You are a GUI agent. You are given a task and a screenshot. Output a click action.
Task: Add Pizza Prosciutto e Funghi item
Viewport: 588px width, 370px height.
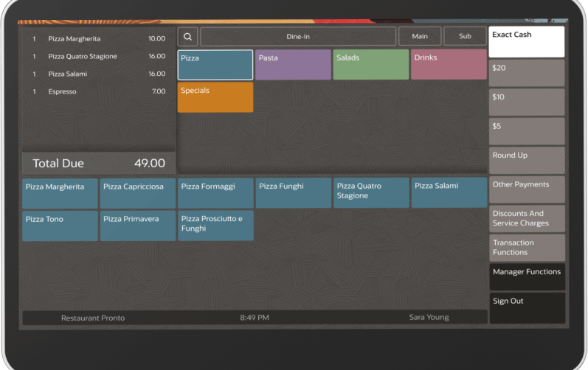[215, 226]
